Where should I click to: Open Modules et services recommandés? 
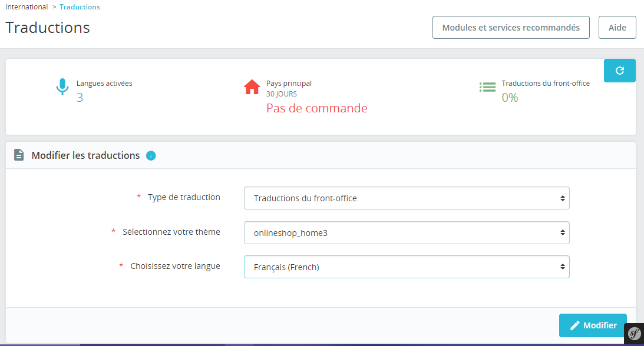[x=511, y=28]
